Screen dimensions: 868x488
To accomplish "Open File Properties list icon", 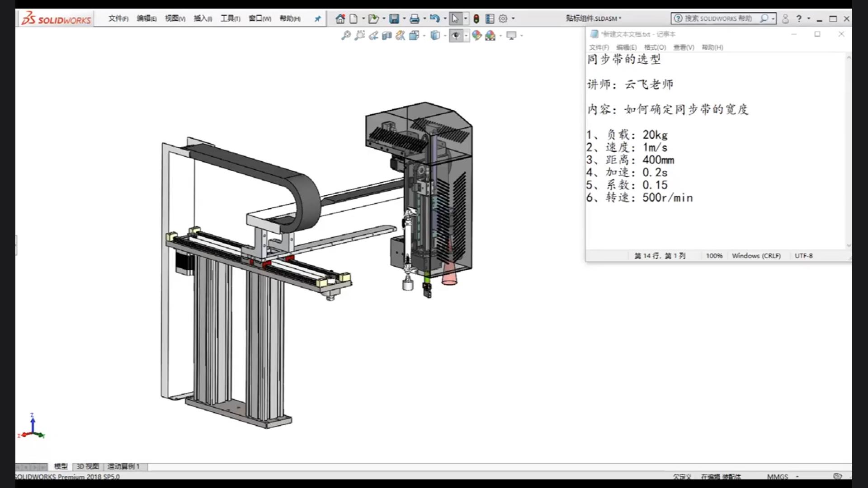I will tap(490, 19).
